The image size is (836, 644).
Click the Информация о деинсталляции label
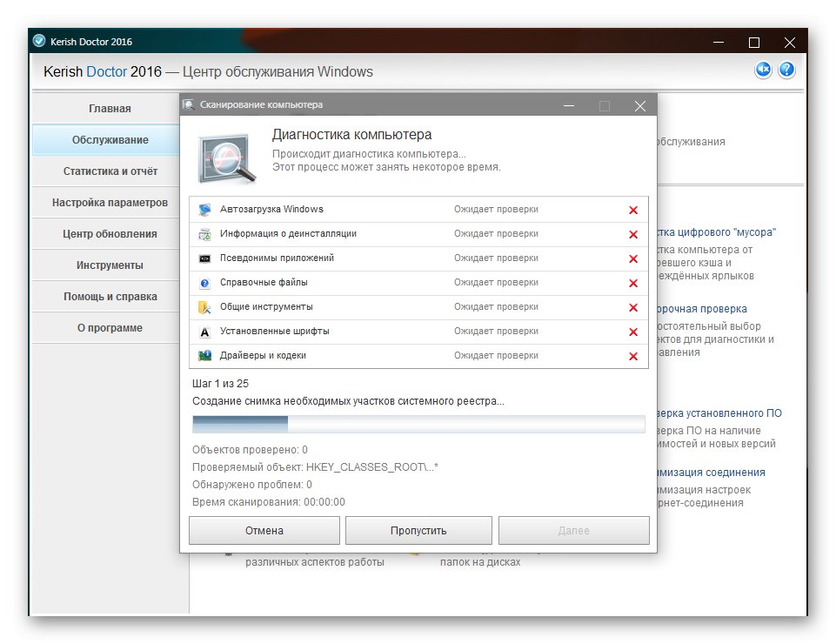[x=289, y=234]
